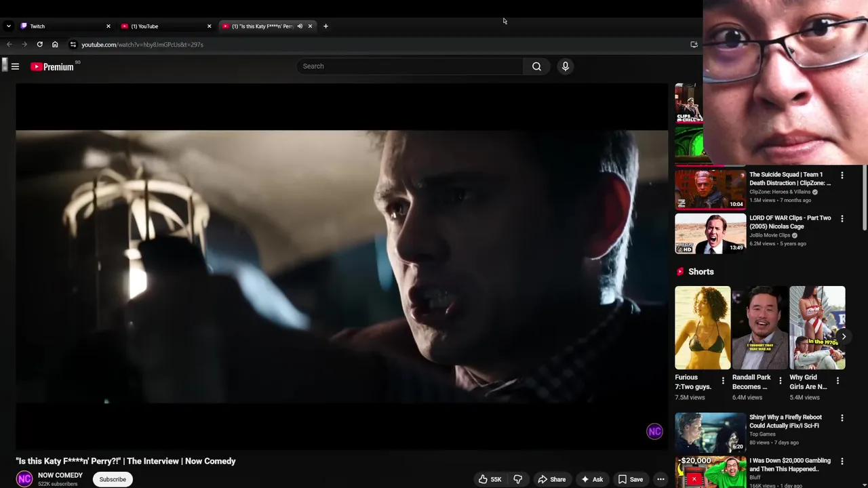Screen dimensions: 868x488
Task: Open options for Randall Park short
Action: 780,381
